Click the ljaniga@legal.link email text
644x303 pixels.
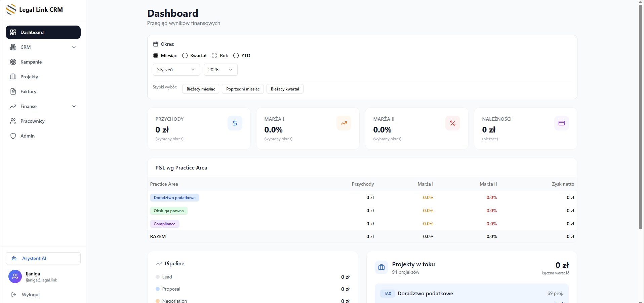click(41, 280)
